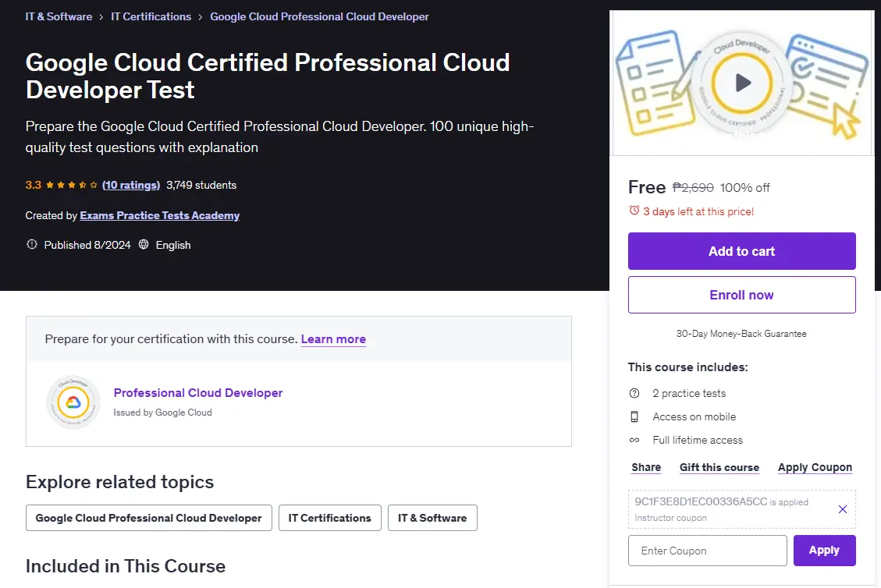Select the IT & Software topic chip
The image size is (881, 588).
click(x=432, y=518)
